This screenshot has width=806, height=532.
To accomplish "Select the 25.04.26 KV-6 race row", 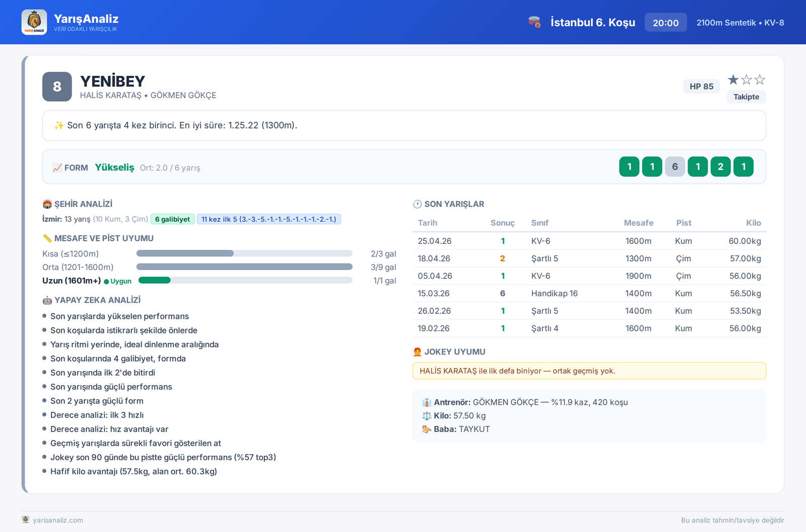I will pyautogui.click(x=589, y=241).
